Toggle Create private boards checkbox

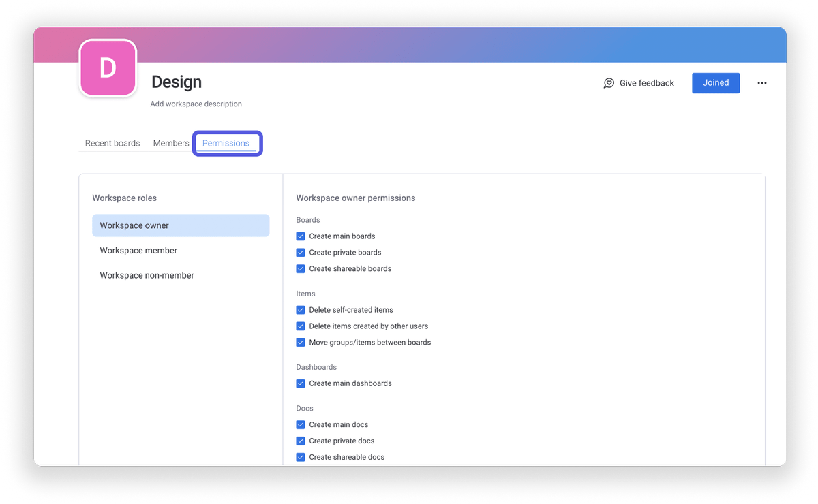301,253
